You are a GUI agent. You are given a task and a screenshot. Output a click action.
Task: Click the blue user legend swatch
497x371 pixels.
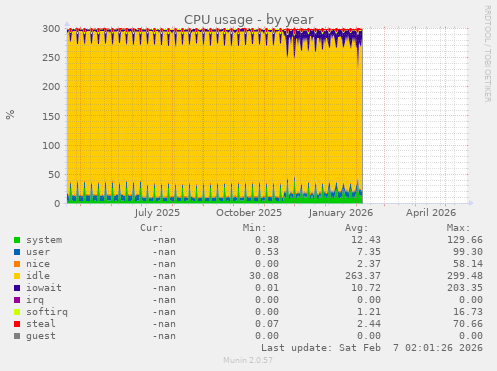pyautogui.click(x=17, y=252)
